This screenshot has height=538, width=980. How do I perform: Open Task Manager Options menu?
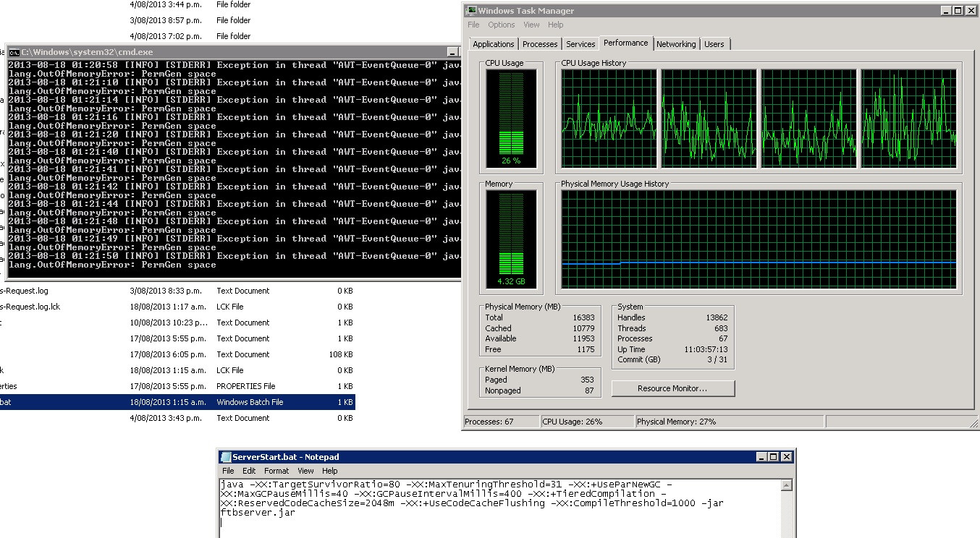[x=502, y=25]
